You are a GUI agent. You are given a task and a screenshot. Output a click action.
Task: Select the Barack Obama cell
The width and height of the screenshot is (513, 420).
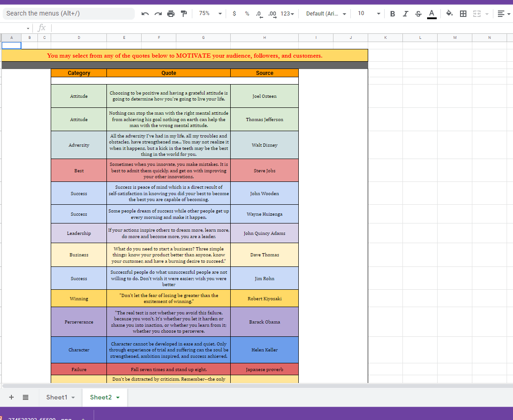[264, 322]
